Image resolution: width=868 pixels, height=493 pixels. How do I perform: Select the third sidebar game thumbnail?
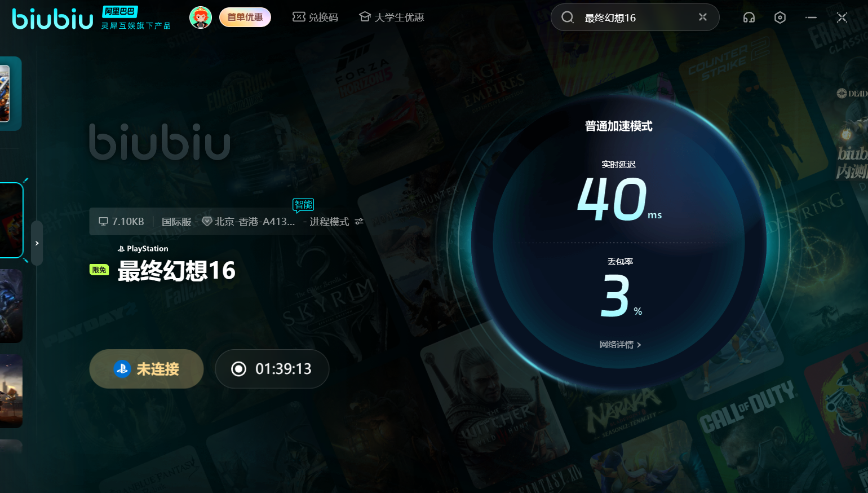point(10,306)
